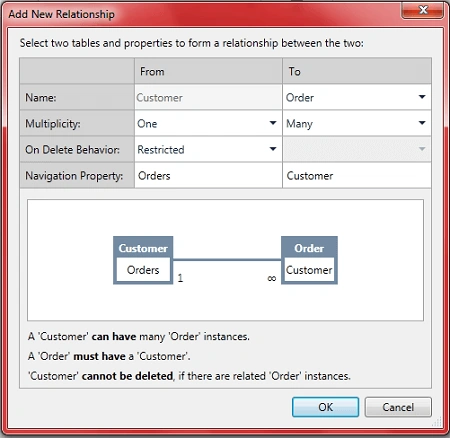Click the disabled From Name field Customer
This screenshot has width=450, height=438.
pyautogui.click(x=208, y=97)
